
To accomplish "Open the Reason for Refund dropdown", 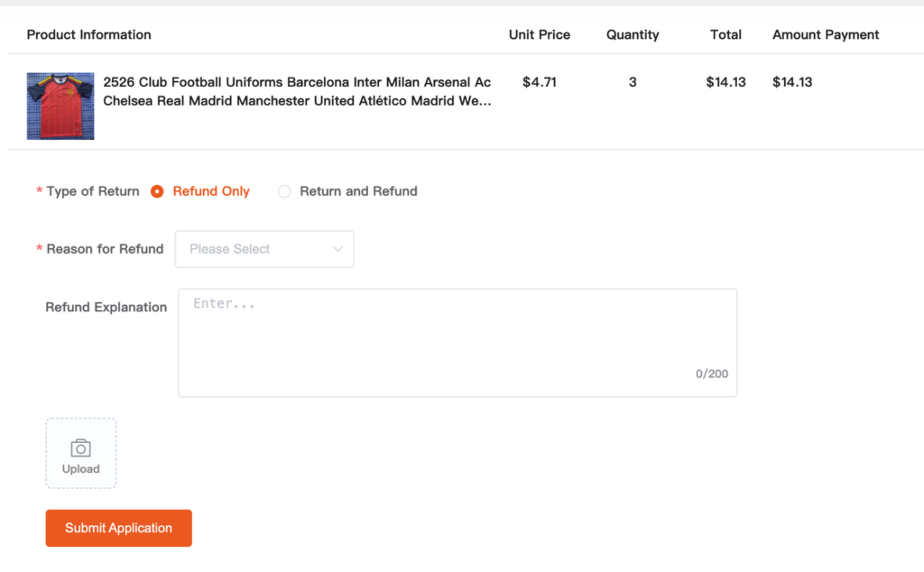I will 264,249.
